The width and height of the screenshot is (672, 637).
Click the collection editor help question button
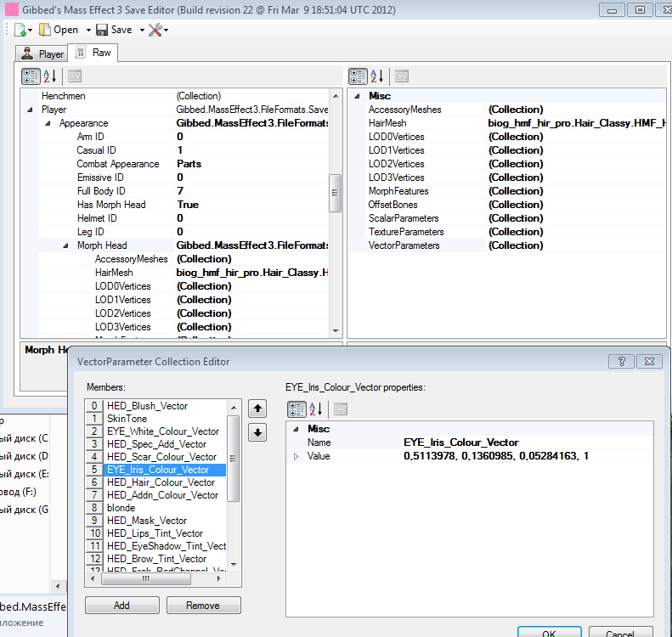point(621,361)
